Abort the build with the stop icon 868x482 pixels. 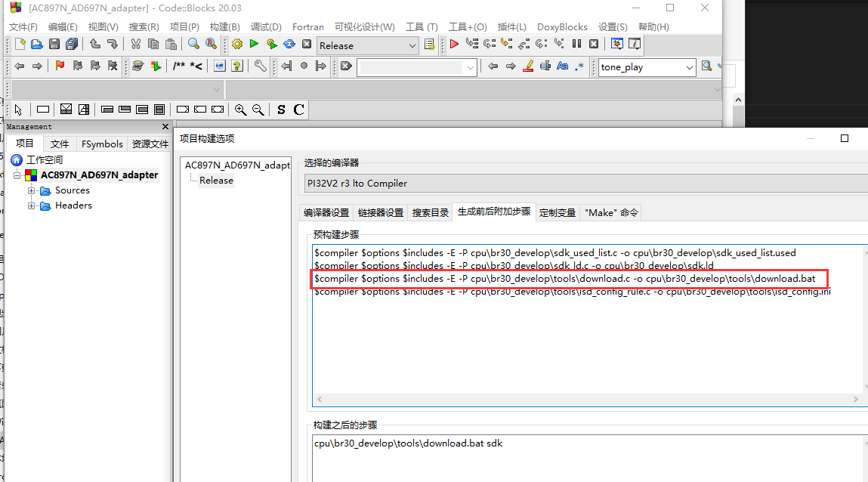(x=307, y=45)
